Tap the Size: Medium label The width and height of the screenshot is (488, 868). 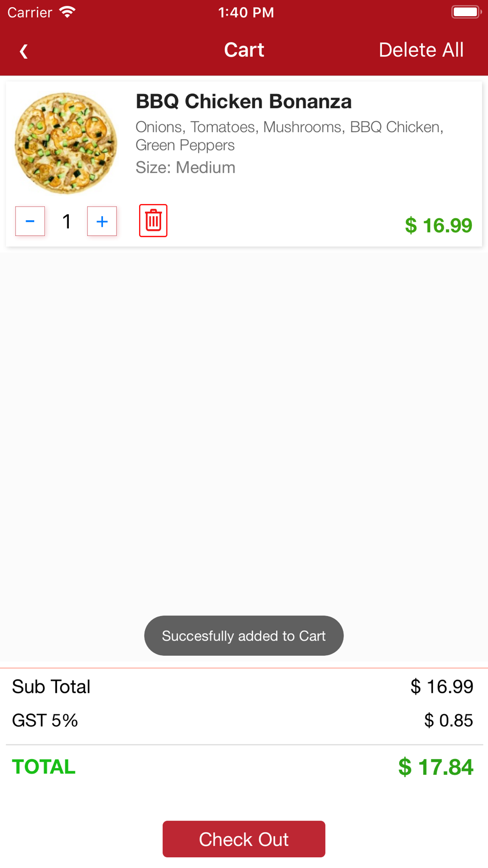tap(185, 167)
